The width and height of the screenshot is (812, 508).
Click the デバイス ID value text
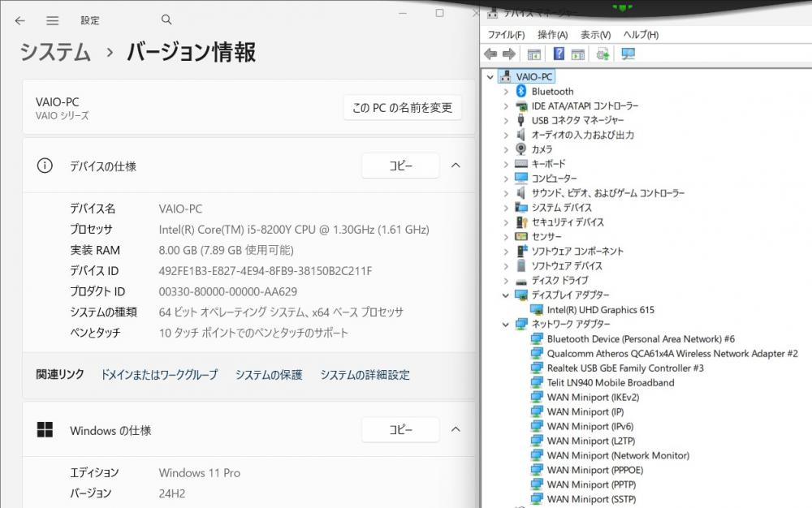pyautogui.click(x=266, y=270)
